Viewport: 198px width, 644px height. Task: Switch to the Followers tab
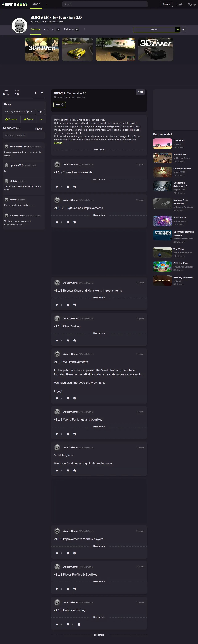click(71, 29)
